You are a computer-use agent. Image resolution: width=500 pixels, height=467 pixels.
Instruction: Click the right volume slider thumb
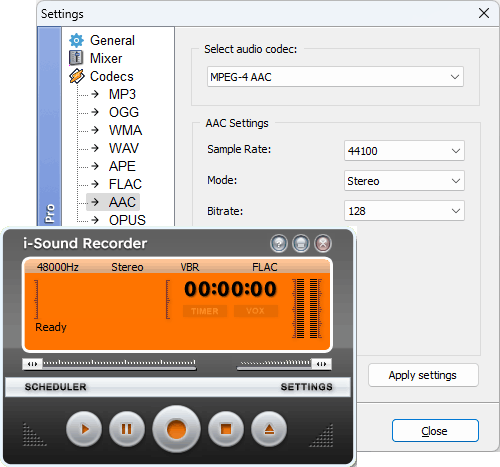[x=321, y=364]
